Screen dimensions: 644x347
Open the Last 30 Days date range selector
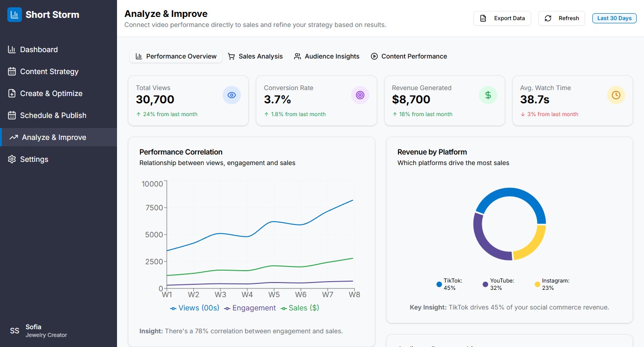click(x=614, y=18)
